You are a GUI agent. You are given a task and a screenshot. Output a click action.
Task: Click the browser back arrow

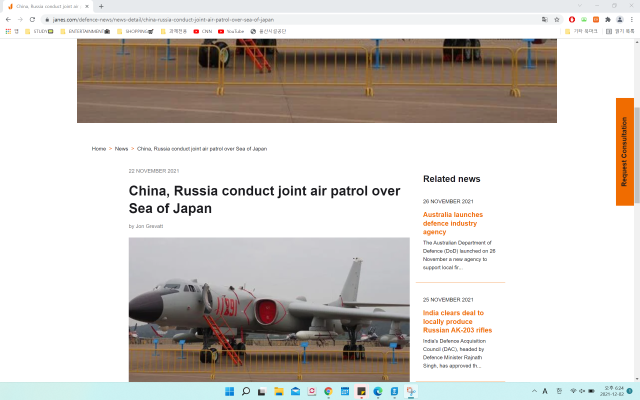pos(8,19)
